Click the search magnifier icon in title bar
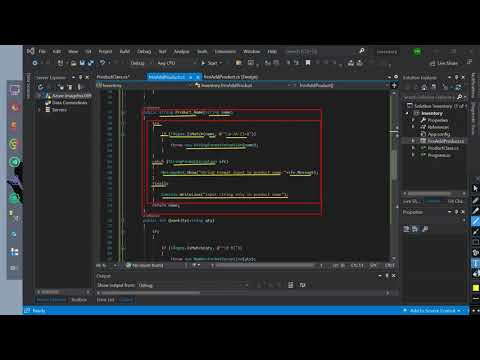This screenshot has height=360, width=480. click(361, 51)
